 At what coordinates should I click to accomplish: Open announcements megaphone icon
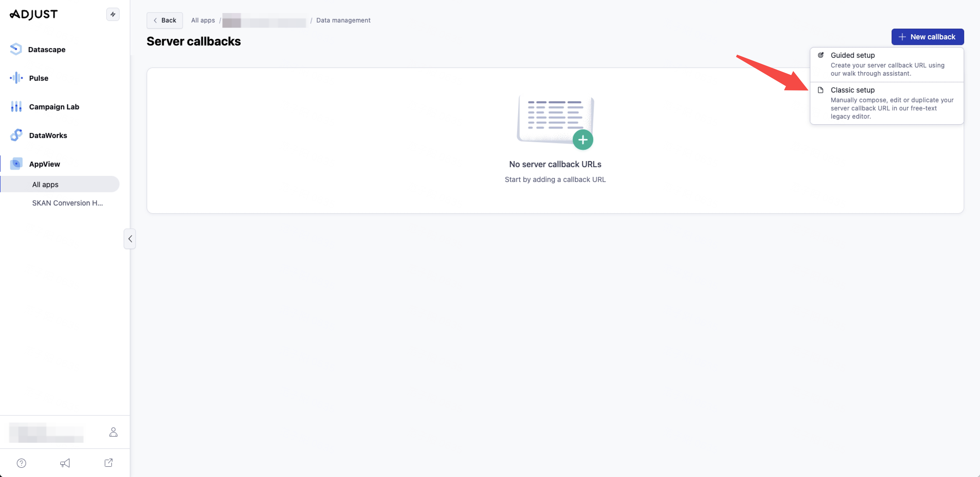65,463
